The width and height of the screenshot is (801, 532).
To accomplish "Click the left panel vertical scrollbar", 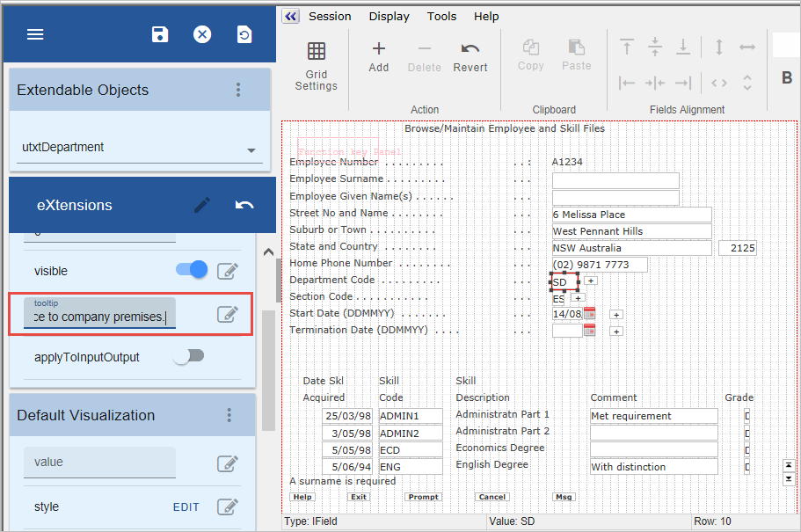I will coord(269,370).
